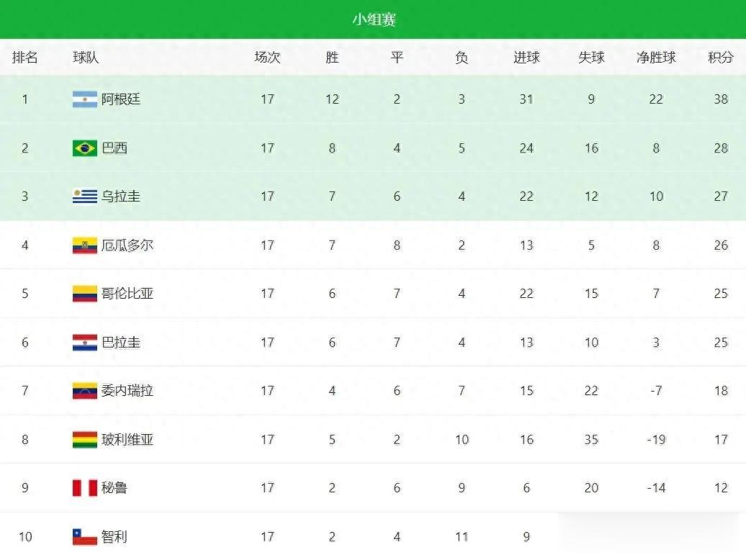746x560 pixels.
Task: Click the Bolivia flag icon
Action: point(85,439)
